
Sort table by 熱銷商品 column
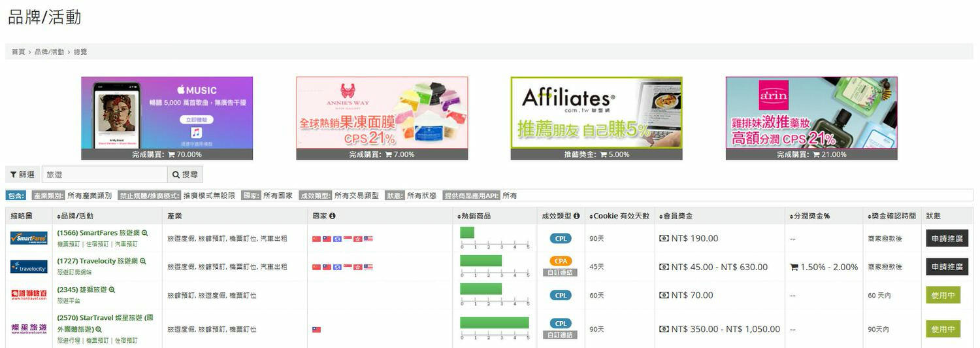(474, 216)
